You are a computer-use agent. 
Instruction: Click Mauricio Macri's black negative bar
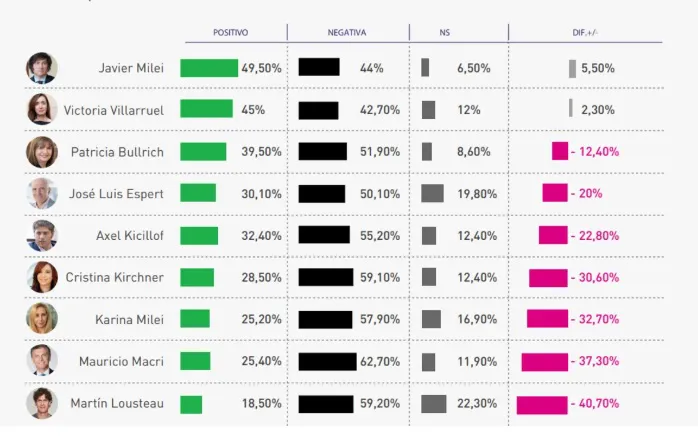[327, 361]
